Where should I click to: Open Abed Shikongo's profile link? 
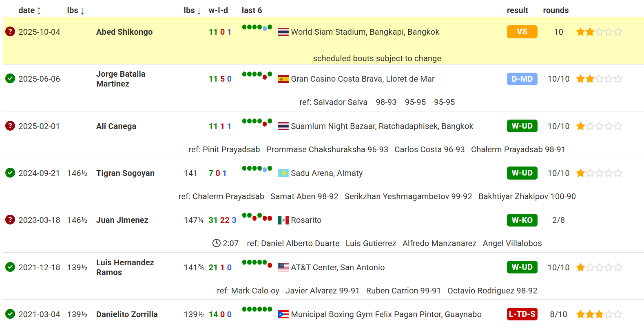(x=124, y=32)
